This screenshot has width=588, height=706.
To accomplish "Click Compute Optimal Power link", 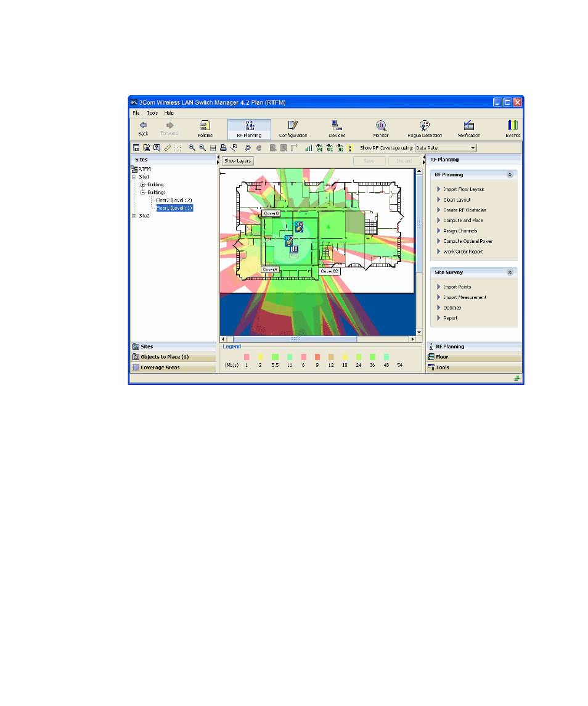I will tap(468, 241).
